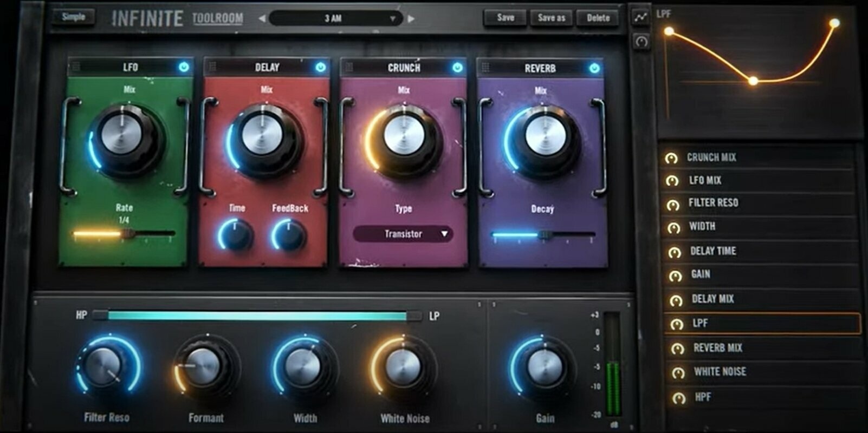Click the HP filter range handle
Image resolution: width=868 pixels, height=433 pixels.
click(x=100, y=315)
